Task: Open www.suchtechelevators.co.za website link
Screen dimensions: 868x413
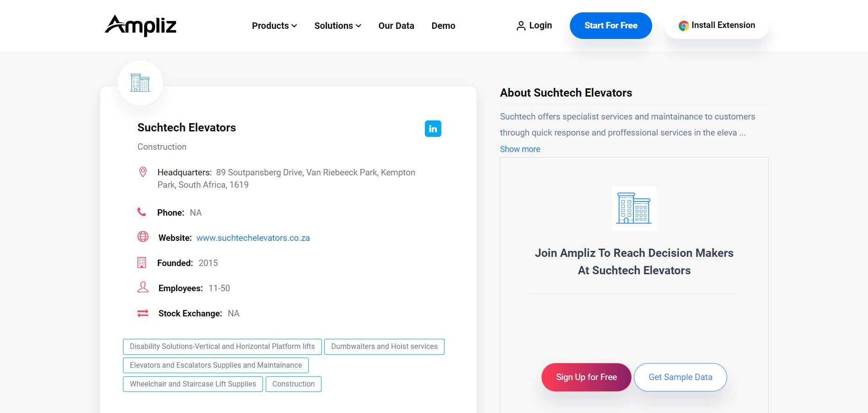Action: 253,238
